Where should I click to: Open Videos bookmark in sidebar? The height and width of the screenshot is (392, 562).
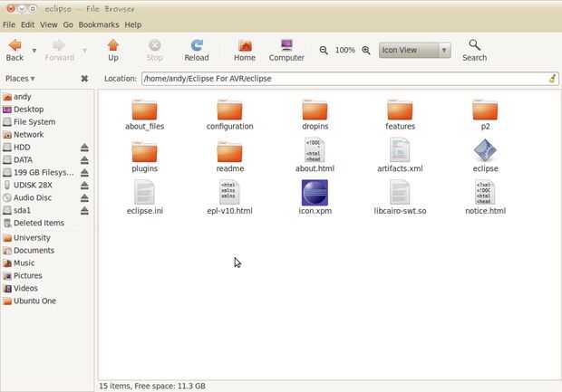21,288
